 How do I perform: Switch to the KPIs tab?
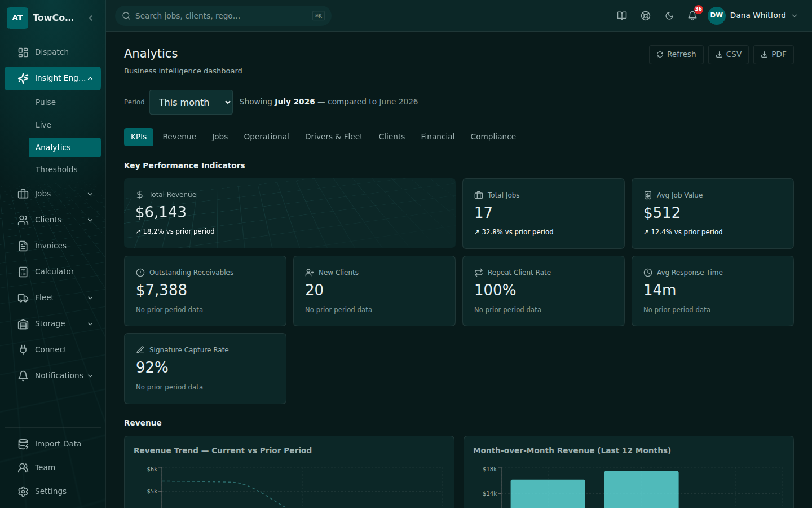[139, 137]
